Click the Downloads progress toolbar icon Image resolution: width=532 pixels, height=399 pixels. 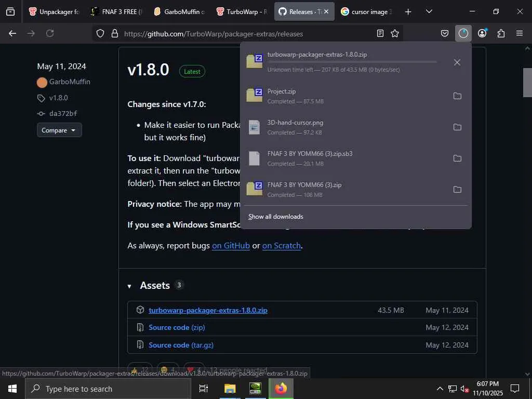pos(463,33)
